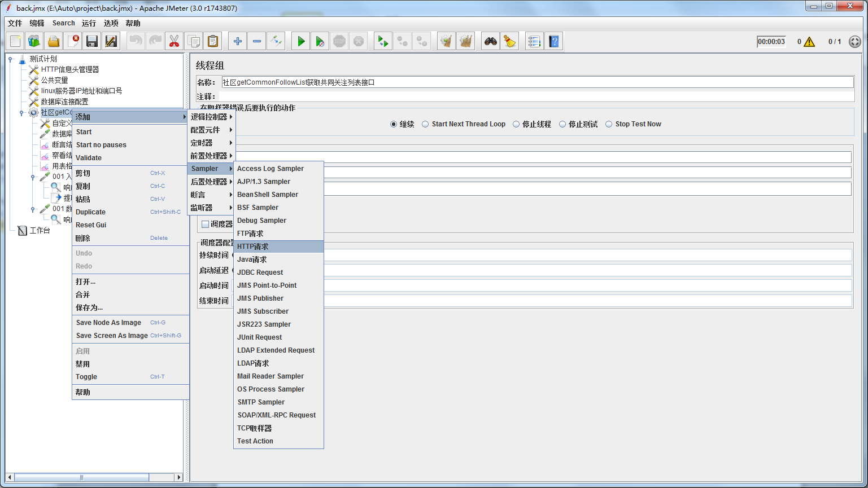Start the test with green play icon
This screenshot has width=868, height=488.
click(301, 41)
